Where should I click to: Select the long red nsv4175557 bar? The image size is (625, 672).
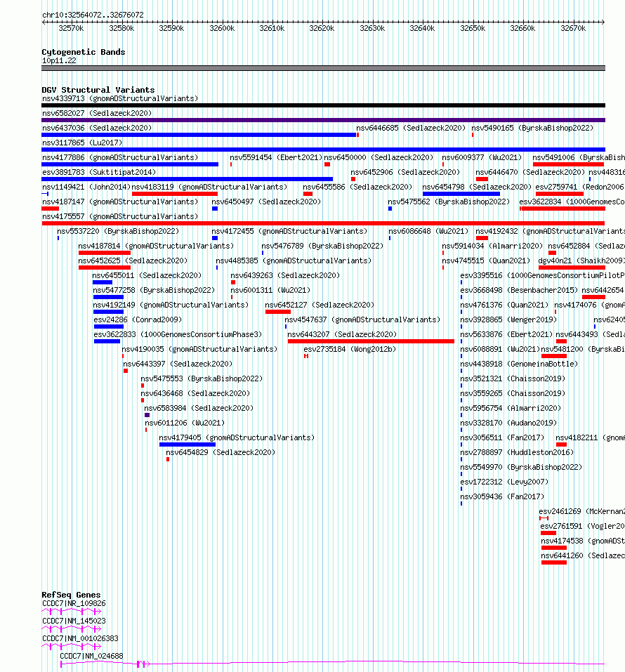tap(323, 223)
